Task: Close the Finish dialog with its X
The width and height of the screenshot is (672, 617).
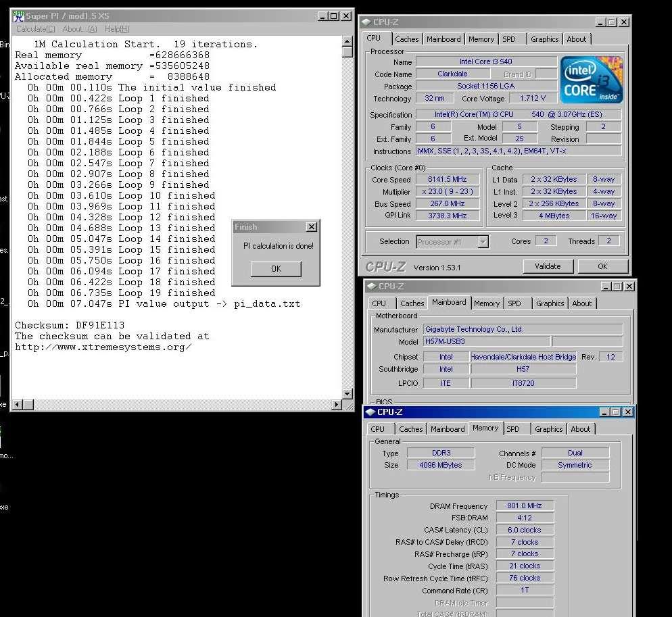Action: click(x=312, y=226)
